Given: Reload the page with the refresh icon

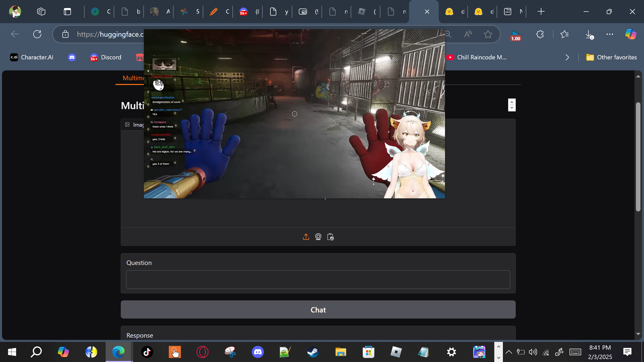Looking at the screenshot, I should (x=37, y=34).
